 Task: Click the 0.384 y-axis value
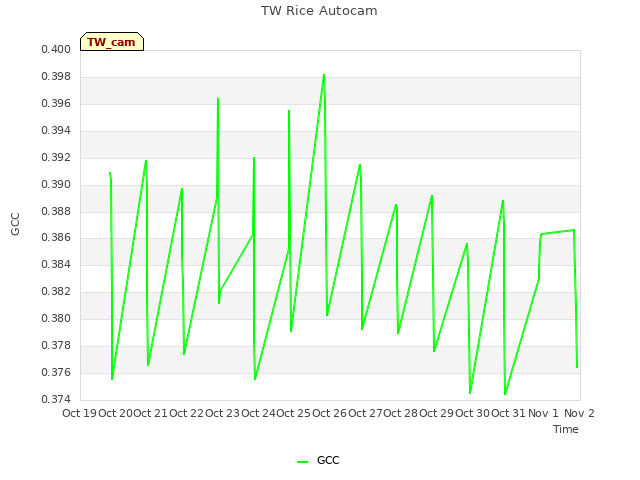click(x=56, y=264)
